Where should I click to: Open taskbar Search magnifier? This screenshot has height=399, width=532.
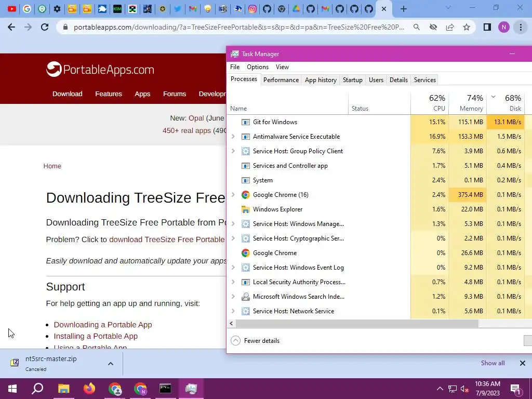tap(37, 389)
